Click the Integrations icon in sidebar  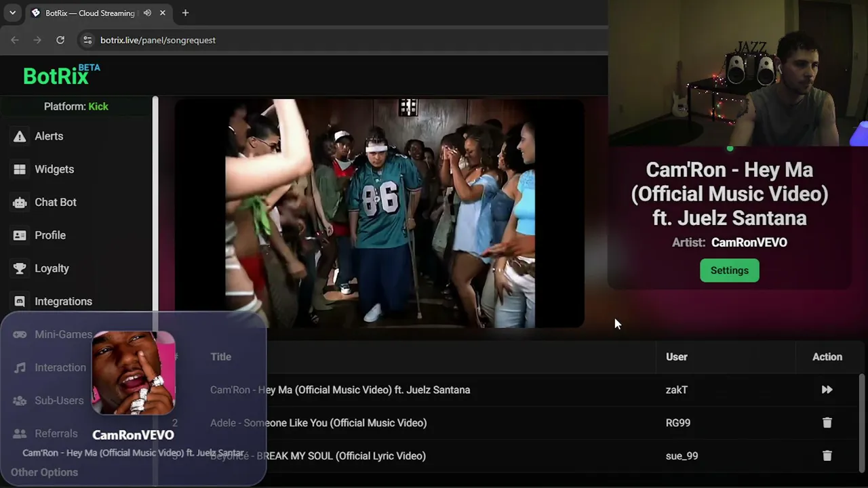[20, 302]
